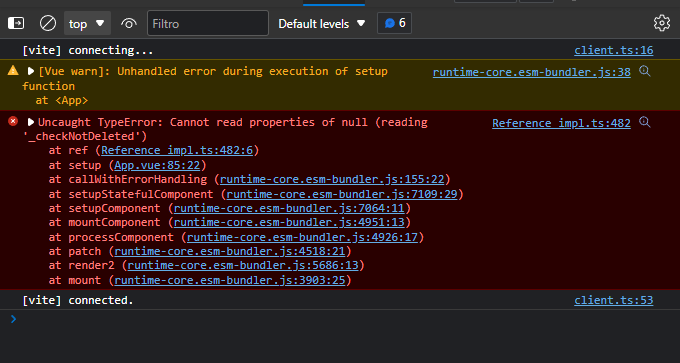Open runtime-core.esm-bundler.js:7064:11 link

[x=289, y=208]
